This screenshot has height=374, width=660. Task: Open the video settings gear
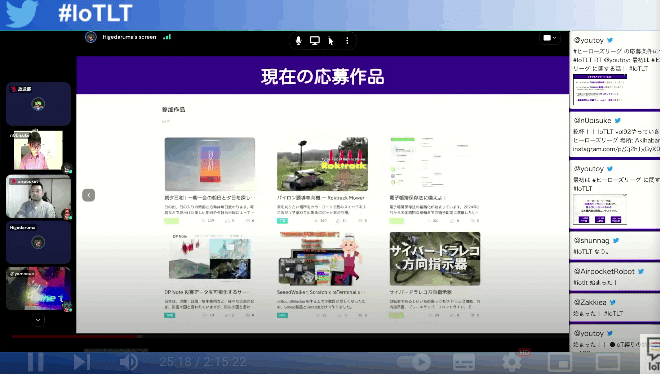[x=512, y=362]
